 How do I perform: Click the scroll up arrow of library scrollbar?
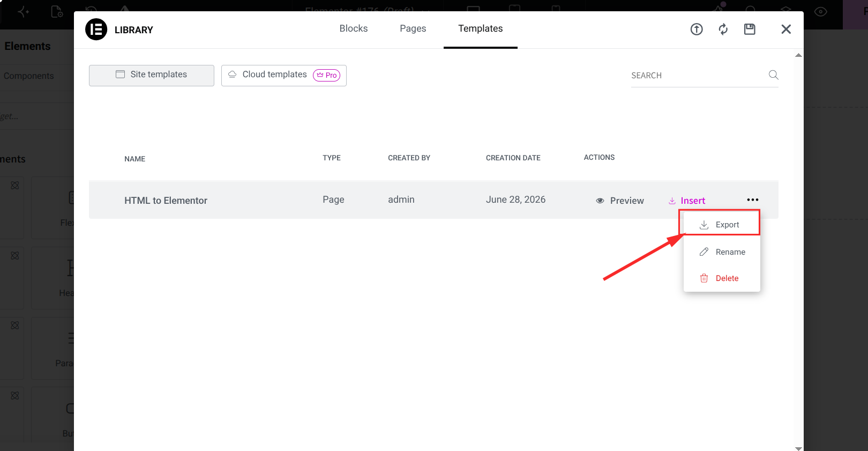pyautogui.click(x=798, y=55)
